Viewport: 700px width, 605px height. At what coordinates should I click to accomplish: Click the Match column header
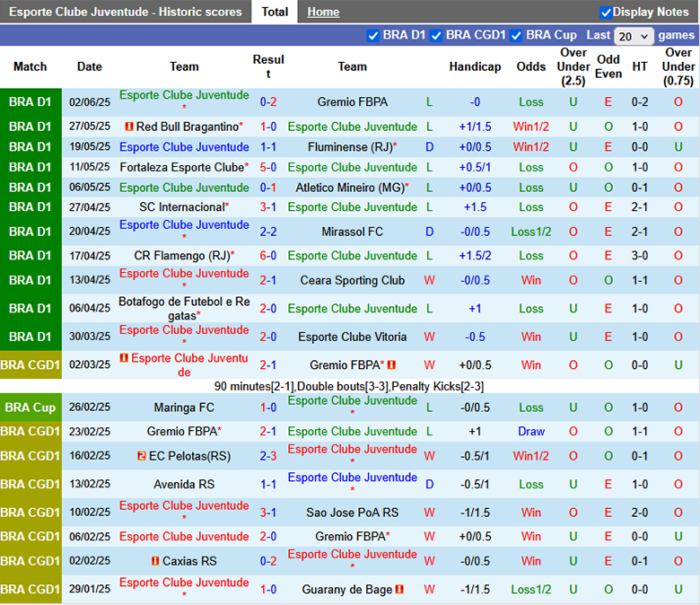30,66
